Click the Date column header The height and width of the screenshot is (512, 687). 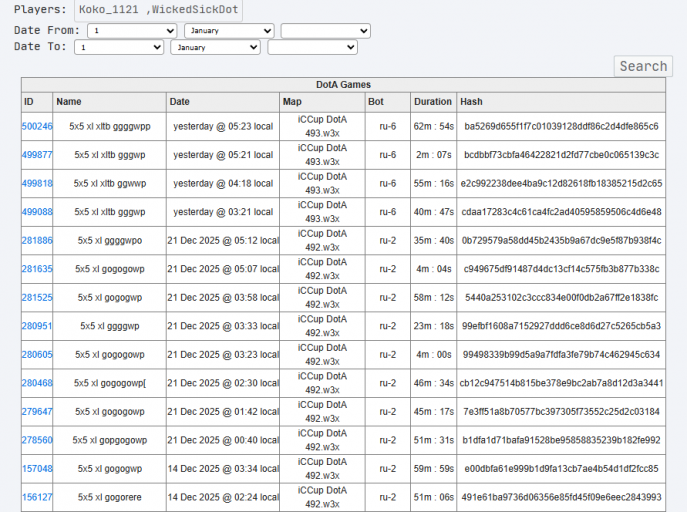tap(223, 102)
